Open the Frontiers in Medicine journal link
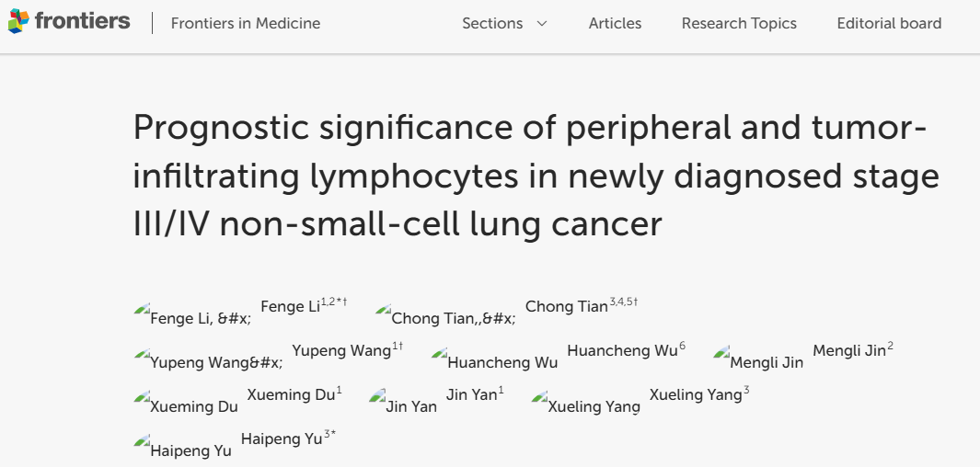Screen dimensions: 980x467 [x=246, y=24]
